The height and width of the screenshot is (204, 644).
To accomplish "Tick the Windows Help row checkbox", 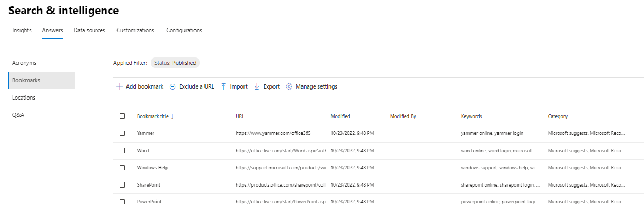I will 122,168.
